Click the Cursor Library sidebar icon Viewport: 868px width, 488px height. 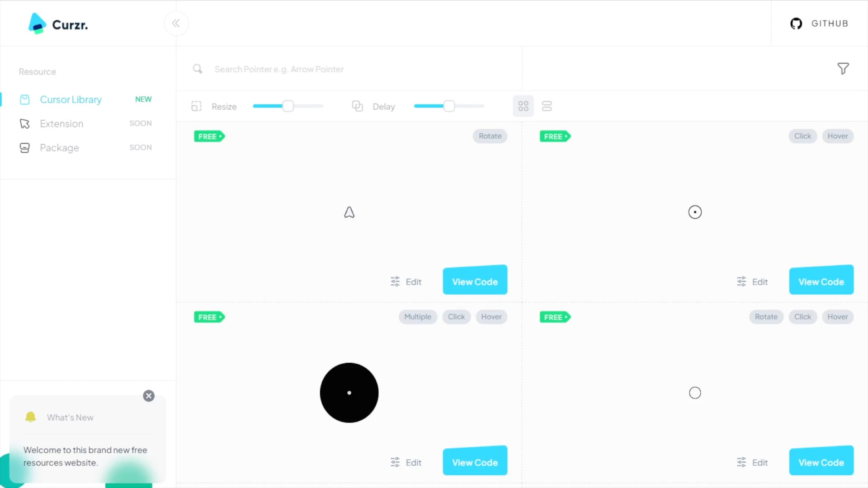point(24,99)
